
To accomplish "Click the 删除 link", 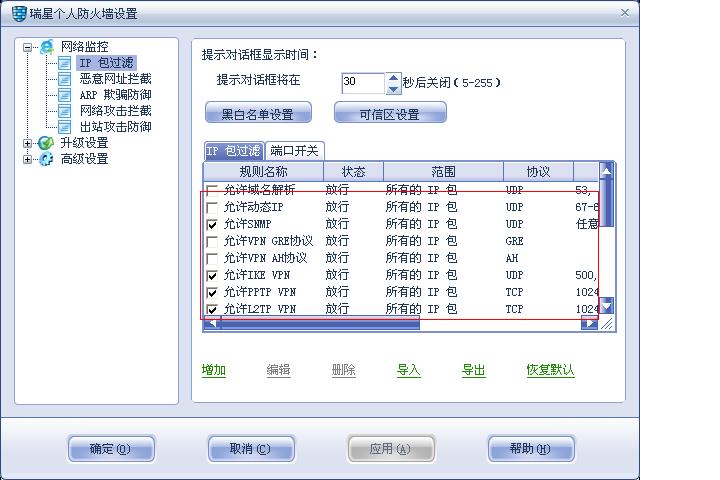I will tap(343, 370).
